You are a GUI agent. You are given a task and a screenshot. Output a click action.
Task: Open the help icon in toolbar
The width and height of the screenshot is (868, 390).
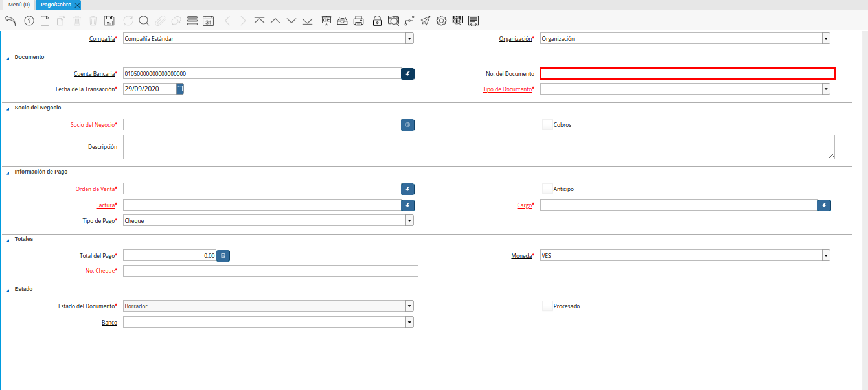point(29,21)
